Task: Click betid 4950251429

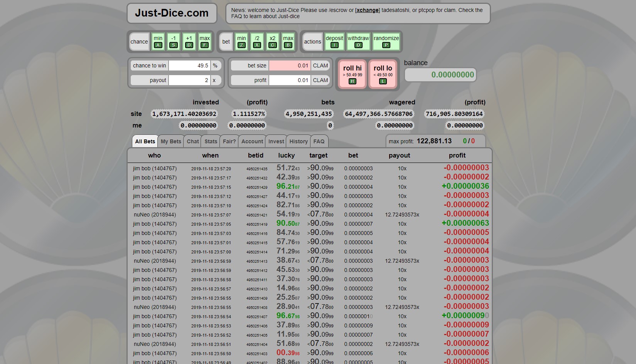Action: tap(257, 187)
